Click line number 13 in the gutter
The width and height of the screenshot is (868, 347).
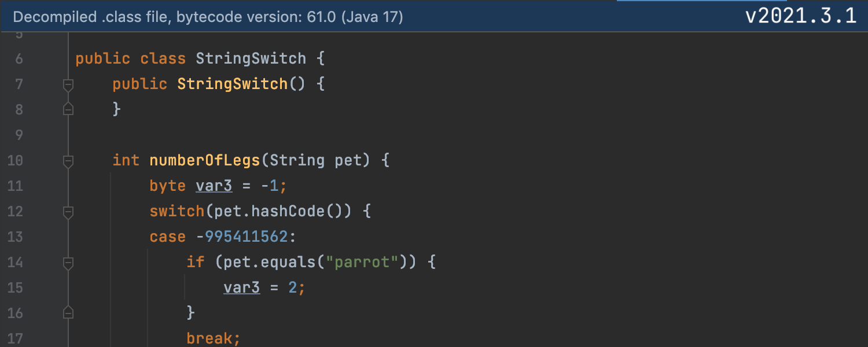[x=14, y=237]
